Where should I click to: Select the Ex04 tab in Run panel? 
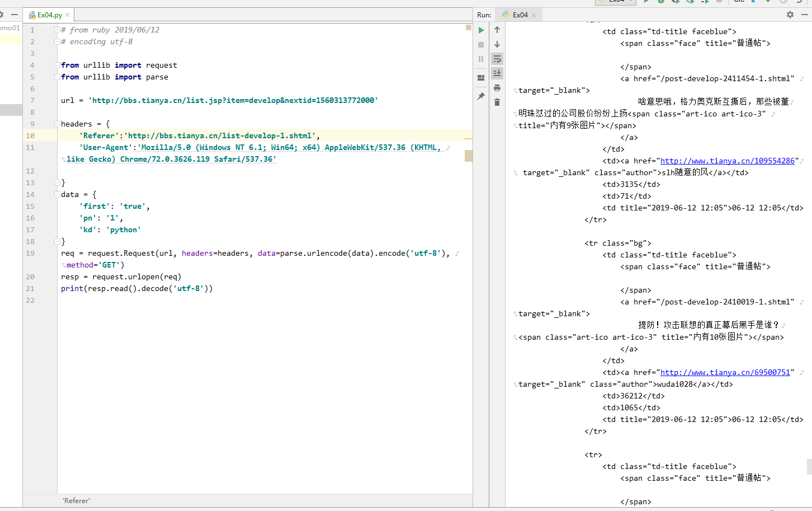pyautogui.click(x=520, y=15)
